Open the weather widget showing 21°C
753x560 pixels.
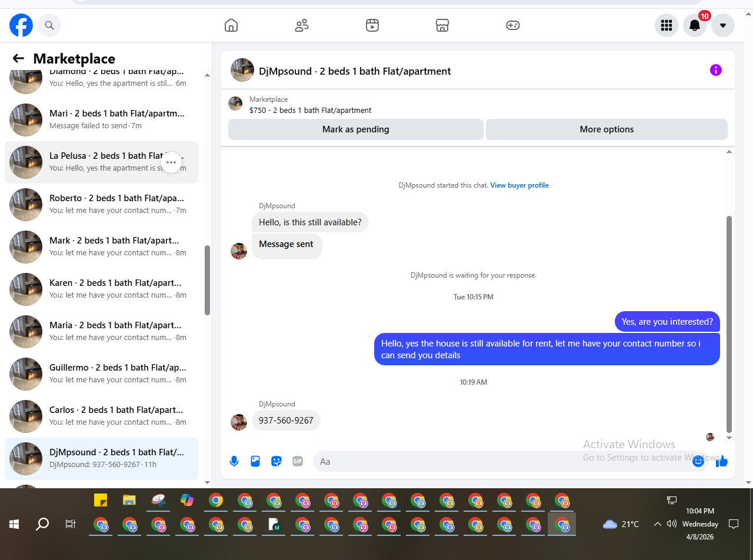coord(621,524)
